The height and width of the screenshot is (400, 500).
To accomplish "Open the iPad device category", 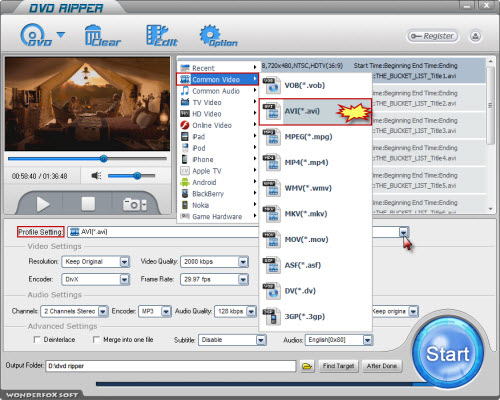I will [x=218, y=137].
